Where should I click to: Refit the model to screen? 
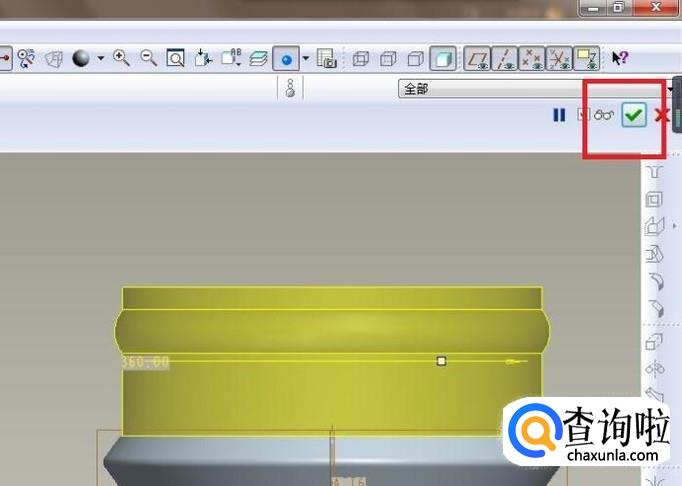pyautogui.click(x=175, y=58)
